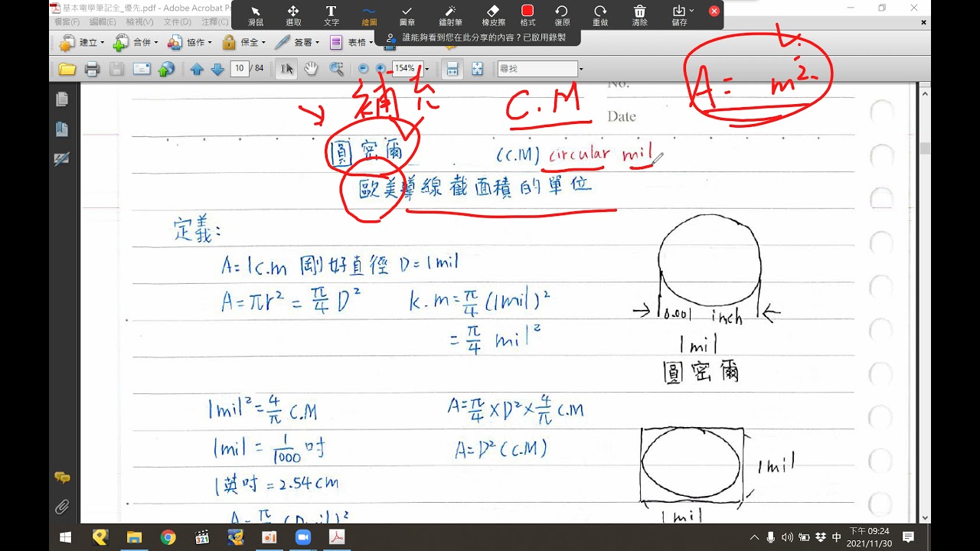Select the marquee zoom magnifier tool

[336, 69]
